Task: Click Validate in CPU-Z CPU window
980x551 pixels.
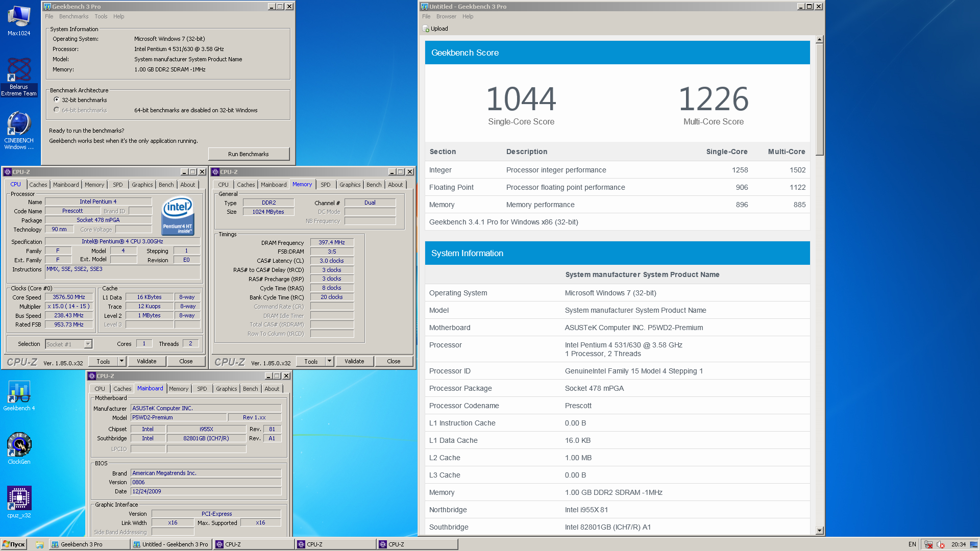Action: [146, 361]
